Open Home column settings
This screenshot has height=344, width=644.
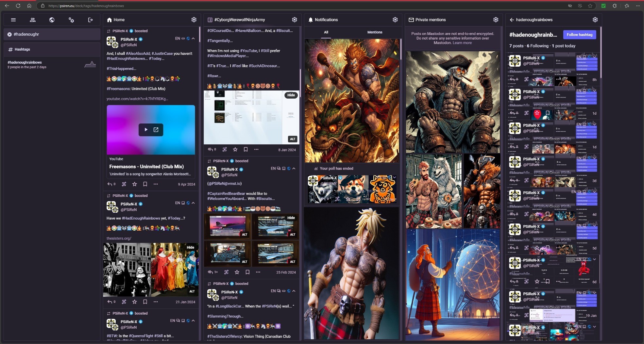tap(194, 20)
